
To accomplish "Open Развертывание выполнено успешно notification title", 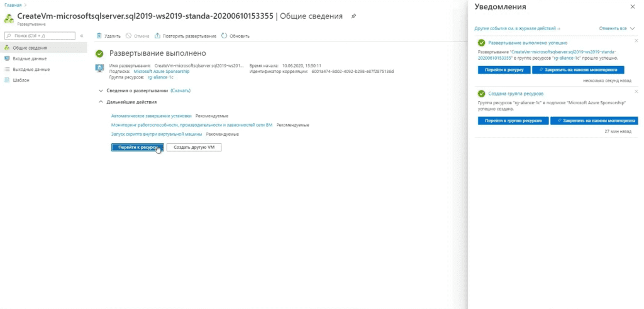I will pyautogui.click(x=528, y=43).
